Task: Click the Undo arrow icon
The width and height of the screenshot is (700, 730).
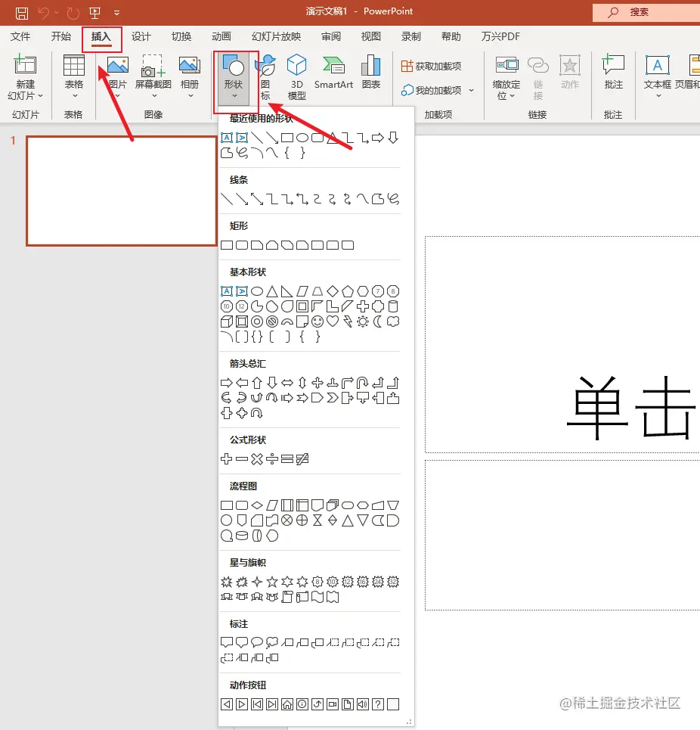Action: click(x=44, y=13)
